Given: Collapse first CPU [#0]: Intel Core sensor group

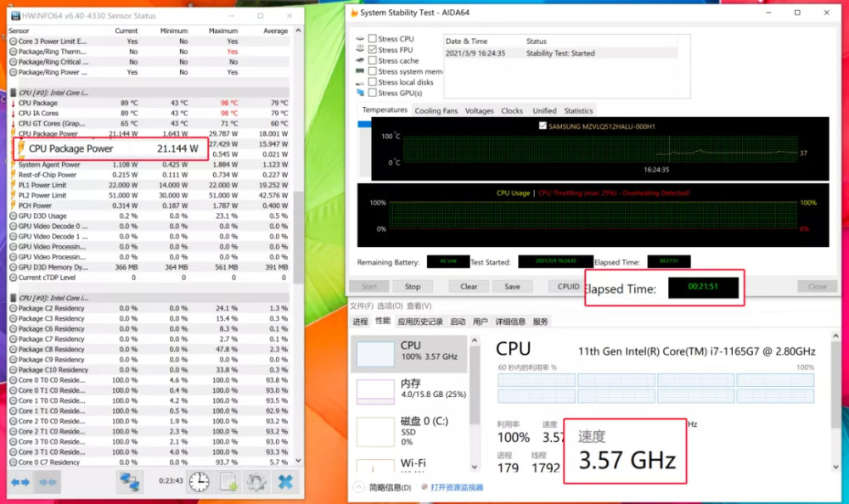Looking at the screenshot, I should click(14, 92).
